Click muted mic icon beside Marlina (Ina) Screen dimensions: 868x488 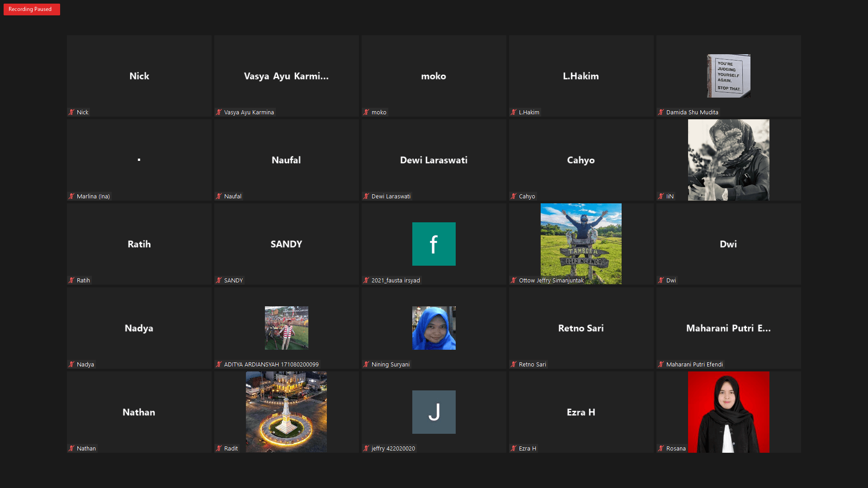[x=71, y=197]
